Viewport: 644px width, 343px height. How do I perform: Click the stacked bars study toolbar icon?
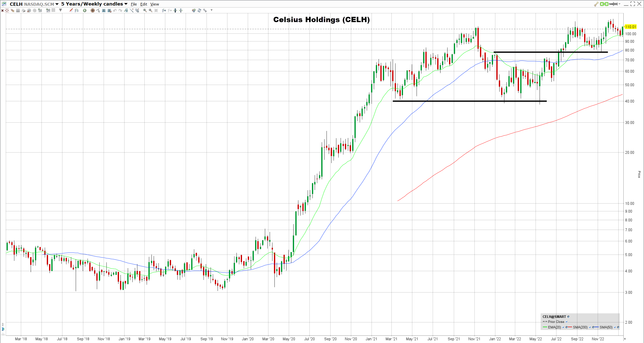[x=126, y=10]
